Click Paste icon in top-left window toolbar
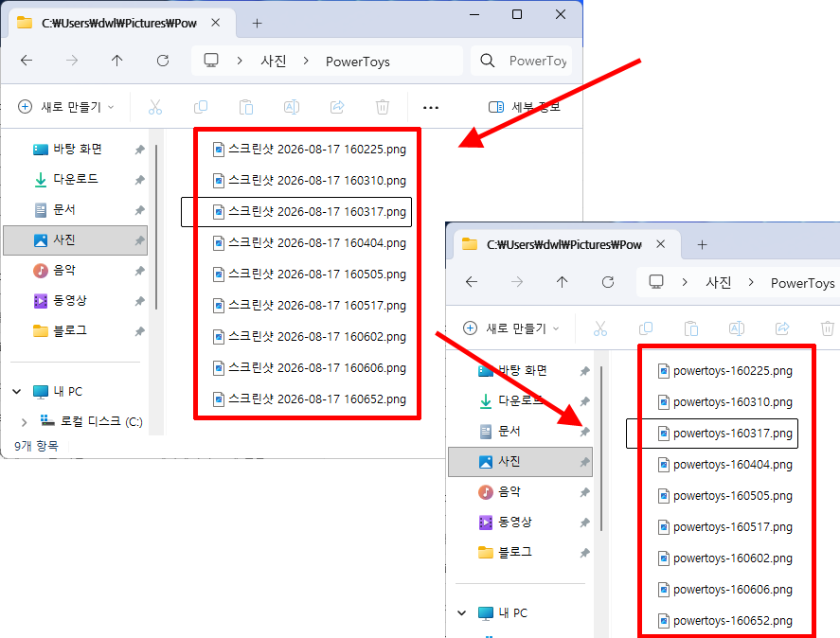Image resolution: width=840 pixels, height=638 pixels. click(x=246, y=107)
